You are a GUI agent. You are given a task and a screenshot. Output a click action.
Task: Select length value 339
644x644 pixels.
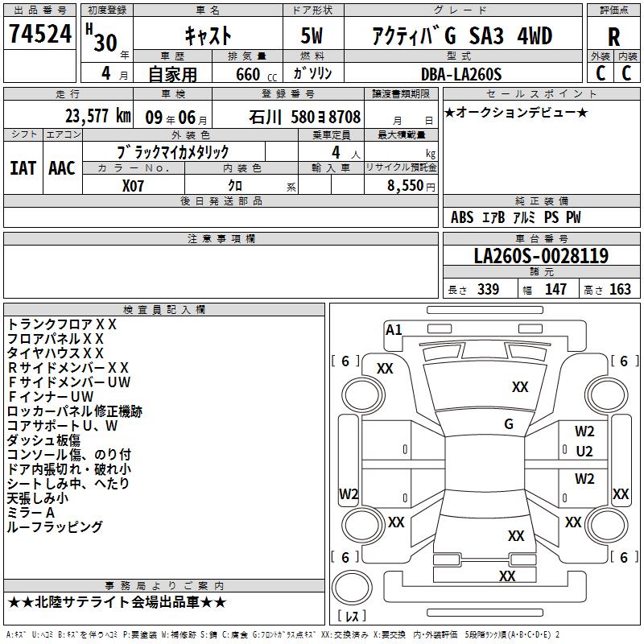click(489, 290)
